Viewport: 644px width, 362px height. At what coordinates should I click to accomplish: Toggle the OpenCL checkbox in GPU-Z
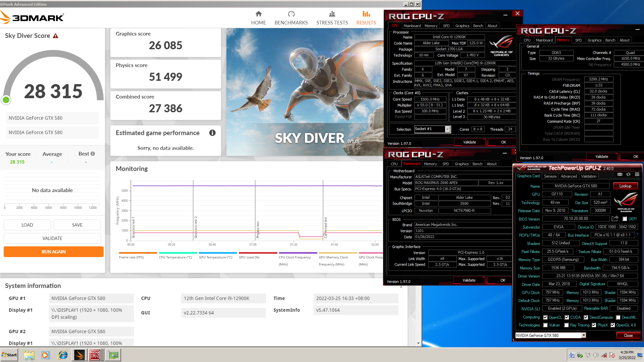coord(545,317)
